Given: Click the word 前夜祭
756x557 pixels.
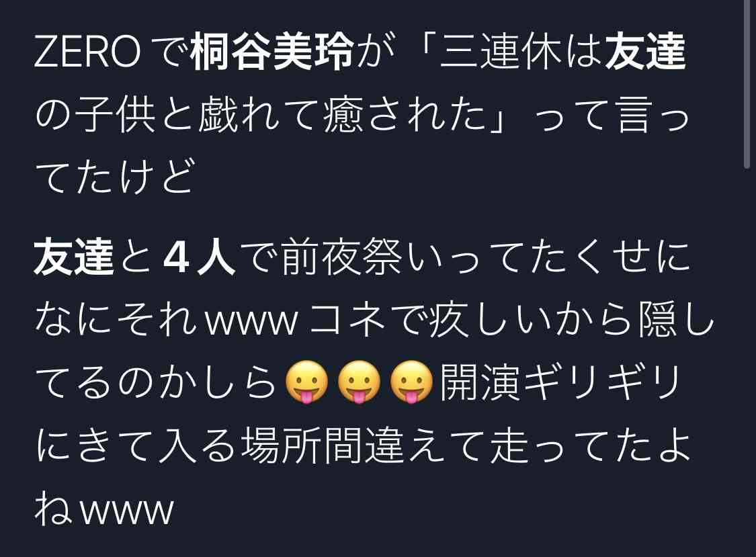Looking at the screenshot, I should click(x=342, y=257).
